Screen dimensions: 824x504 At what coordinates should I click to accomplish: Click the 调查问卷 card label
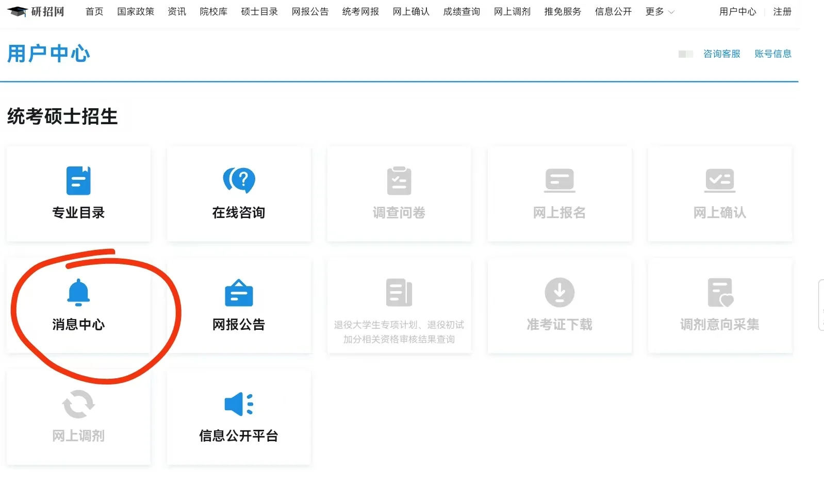[x=399, y=212]
